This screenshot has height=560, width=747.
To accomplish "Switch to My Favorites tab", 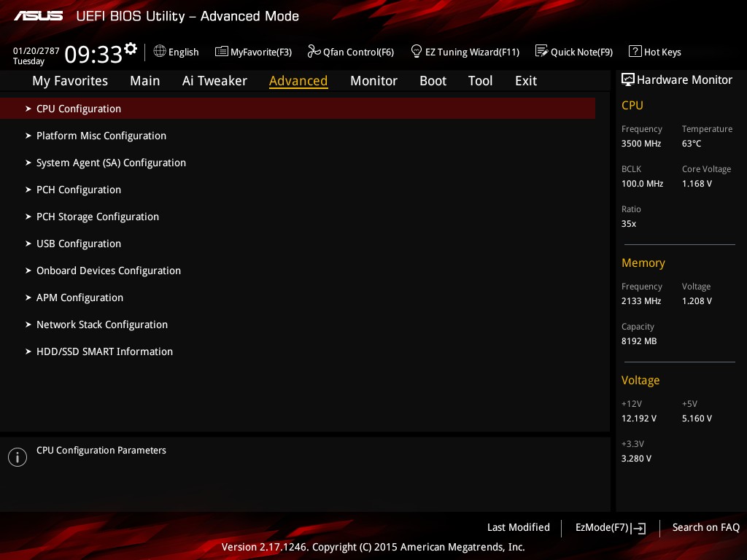I will pos(70,81).
